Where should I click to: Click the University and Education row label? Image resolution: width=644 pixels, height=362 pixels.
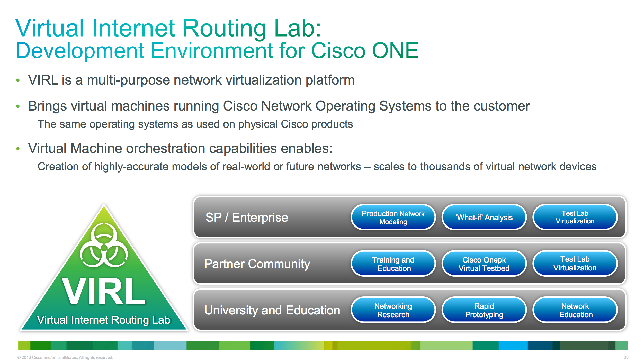click(272, 310)
